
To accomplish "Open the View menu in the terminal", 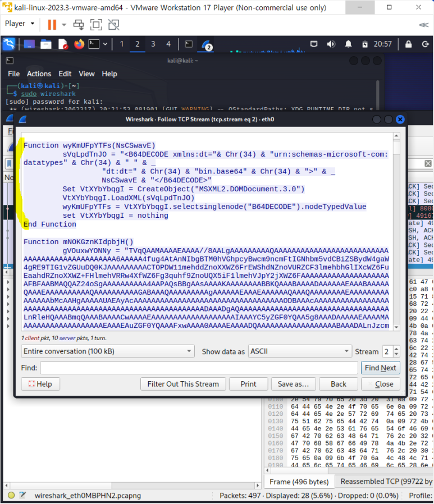I will tap(86, 74).
